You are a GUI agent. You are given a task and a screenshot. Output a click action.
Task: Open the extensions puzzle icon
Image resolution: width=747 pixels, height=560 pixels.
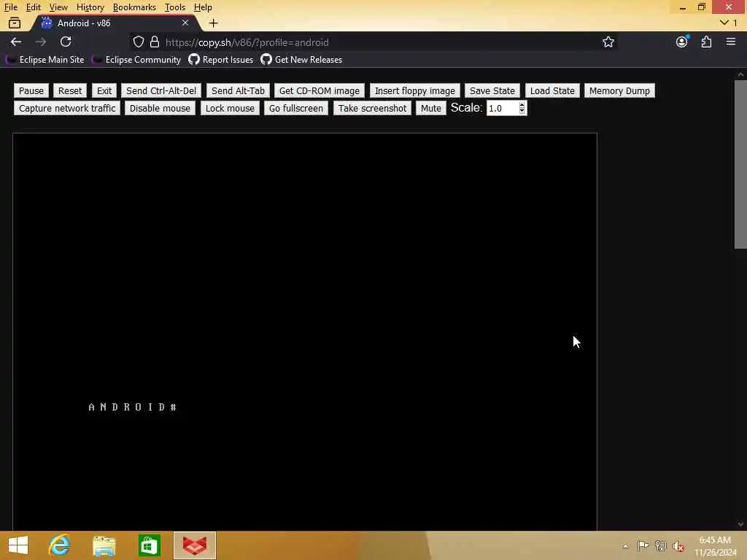pos(706,42)
